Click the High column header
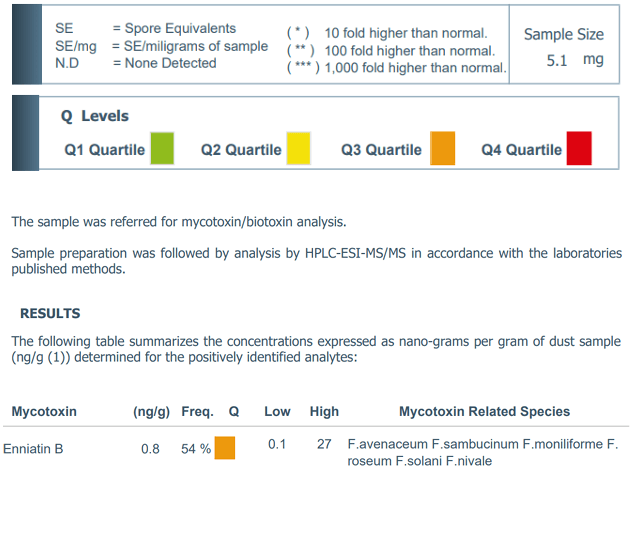 (x=324, y=411)
